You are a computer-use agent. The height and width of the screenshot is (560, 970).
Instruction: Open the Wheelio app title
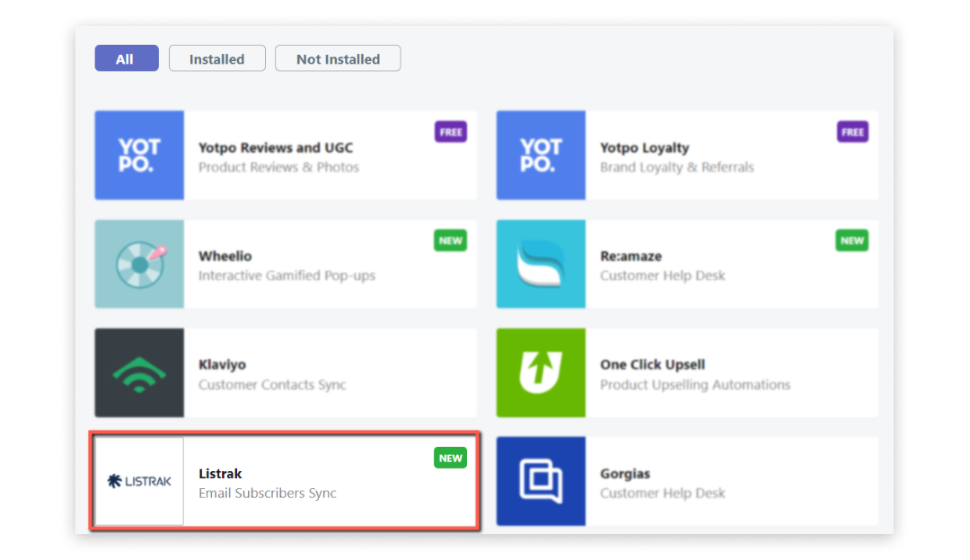[225, 256]
